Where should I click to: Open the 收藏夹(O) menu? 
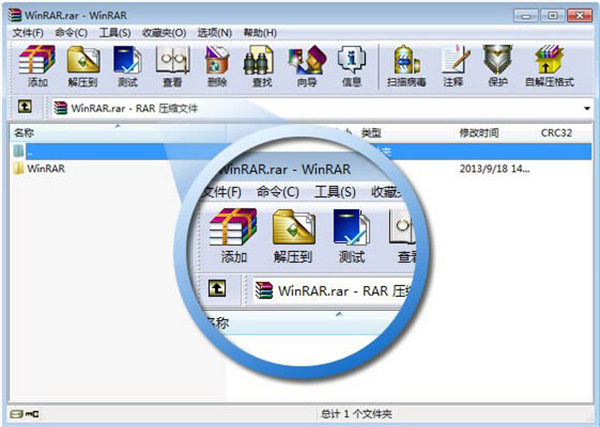(164, 33)
